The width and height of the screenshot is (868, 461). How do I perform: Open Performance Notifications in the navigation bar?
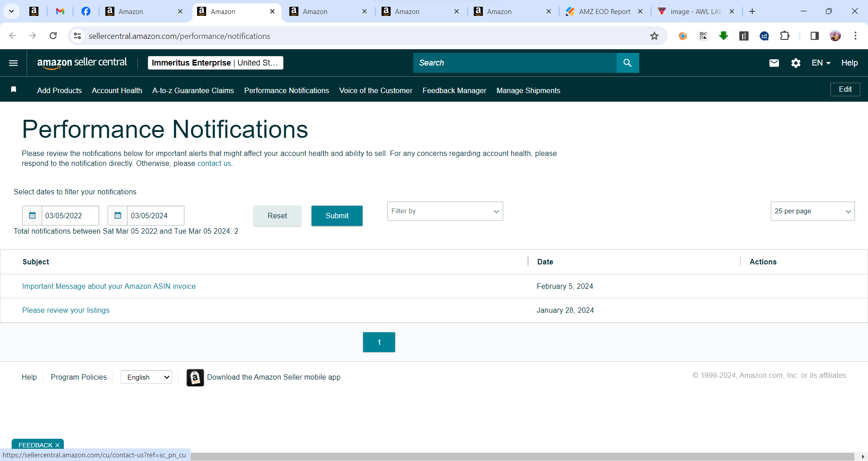(x=287, y=90)
